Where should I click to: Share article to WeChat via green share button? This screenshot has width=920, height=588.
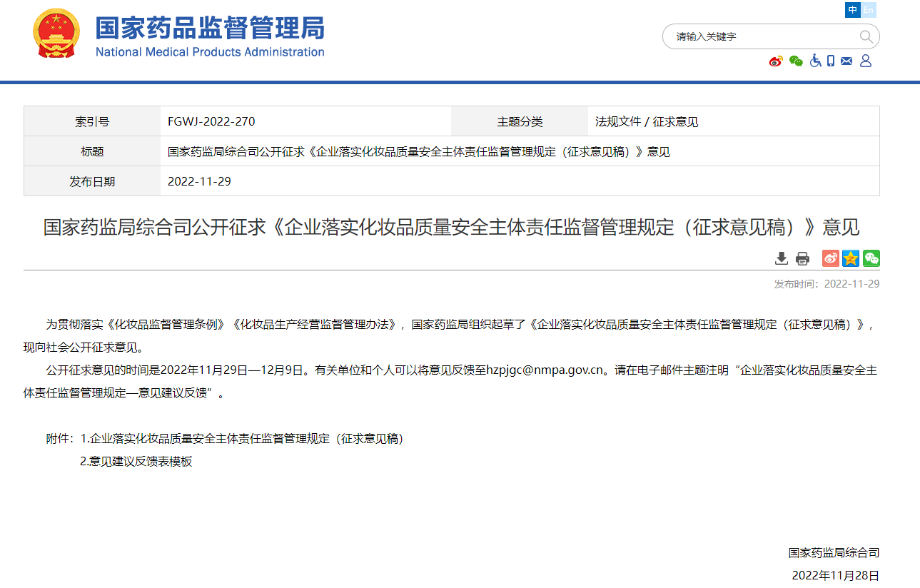(x=871, y=258)
